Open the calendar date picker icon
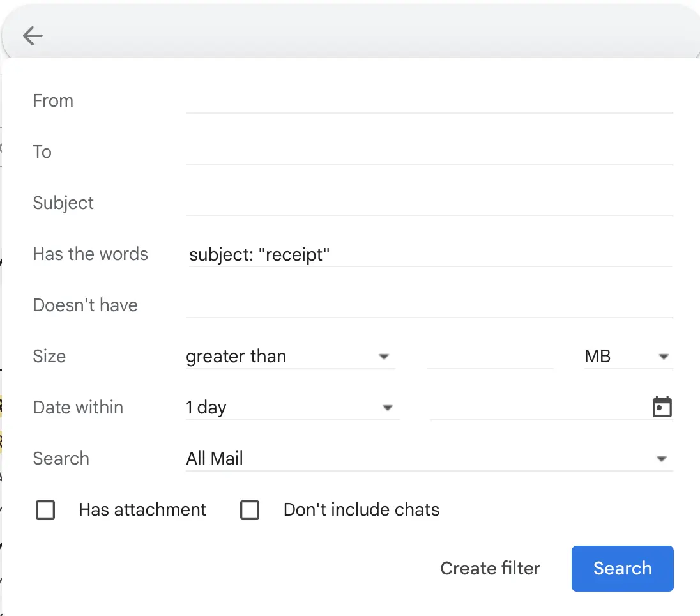Image resolution: width=700 pixels, height=616 pixels. point(662,407)
